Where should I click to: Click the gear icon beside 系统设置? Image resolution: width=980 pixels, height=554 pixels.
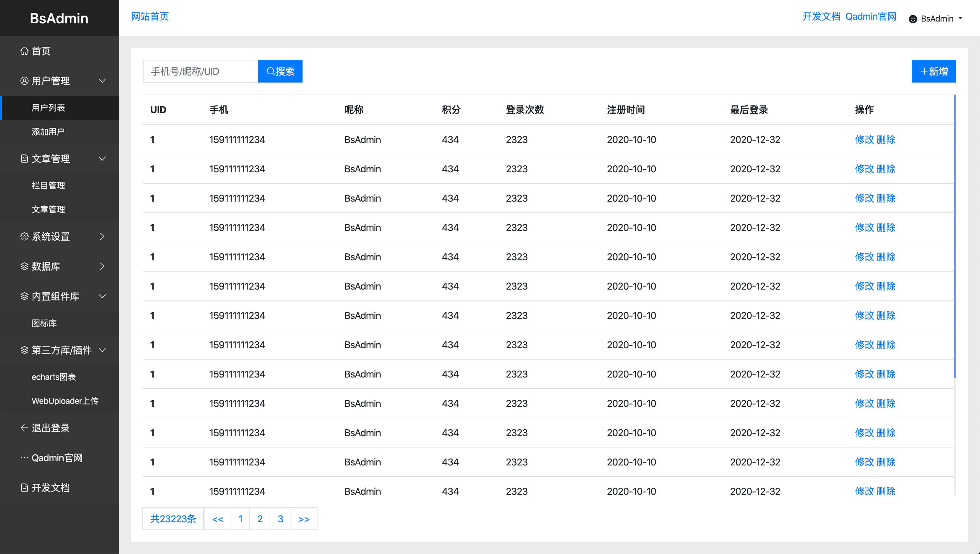tap(24, 236)
